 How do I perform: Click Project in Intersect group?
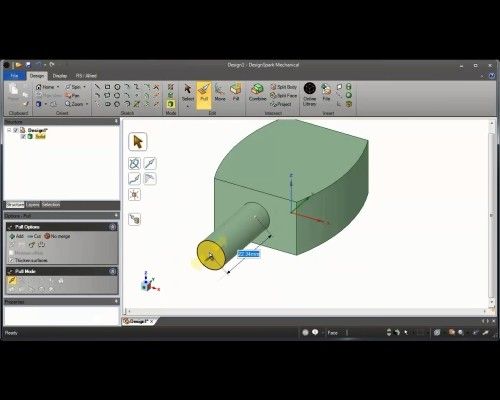281,104
